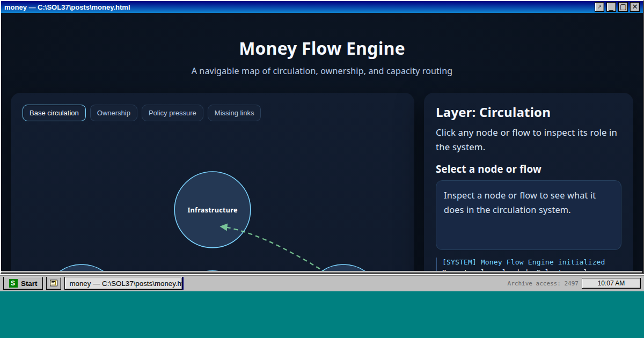644x338 pixels.
Task: Click the SYSTEM initialized log line
Action: 523,262
